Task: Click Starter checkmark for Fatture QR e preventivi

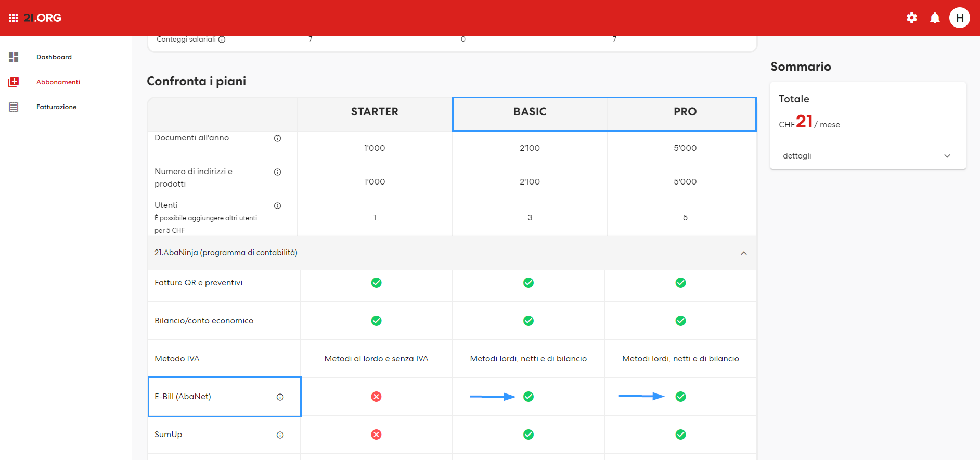Action: pyautogui.click(x=376, y=283)
